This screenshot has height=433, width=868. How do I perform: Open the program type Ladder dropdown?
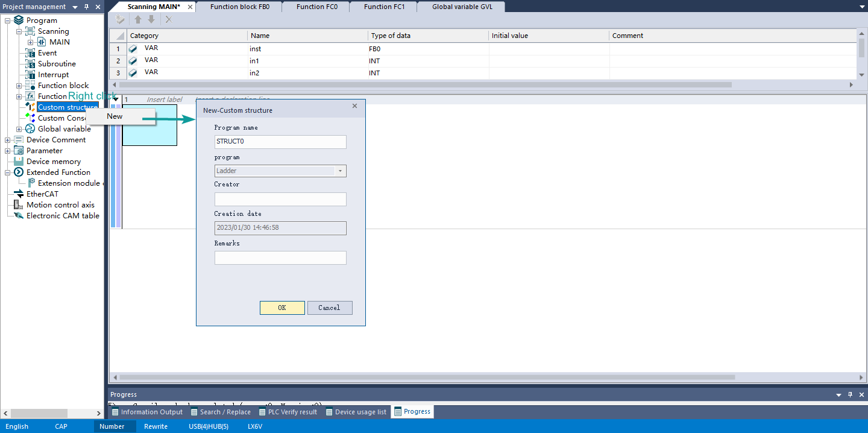pos(340,171)
